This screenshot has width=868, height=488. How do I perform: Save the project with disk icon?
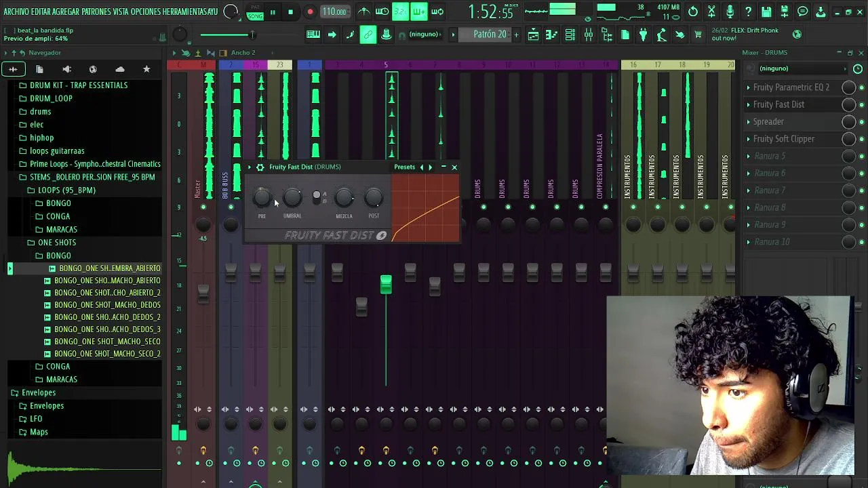pyautogui.click(x=766, y=12)
